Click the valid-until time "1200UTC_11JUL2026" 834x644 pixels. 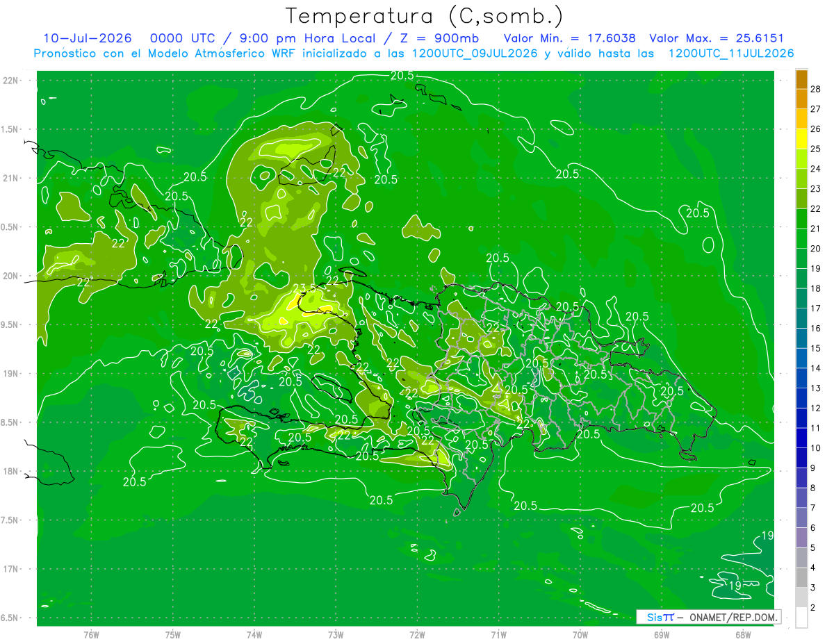tap(731, 53)
